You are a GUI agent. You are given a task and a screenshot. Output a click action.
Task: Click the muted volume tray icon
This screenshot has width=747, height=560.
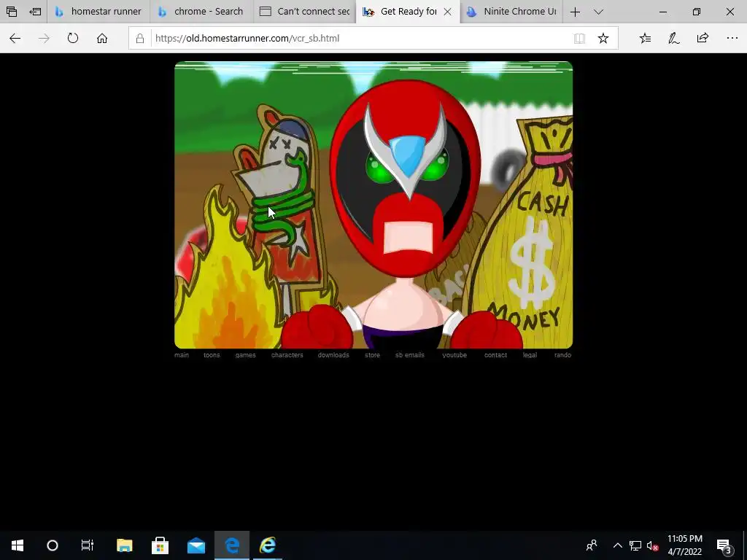(x=653, y=545)
